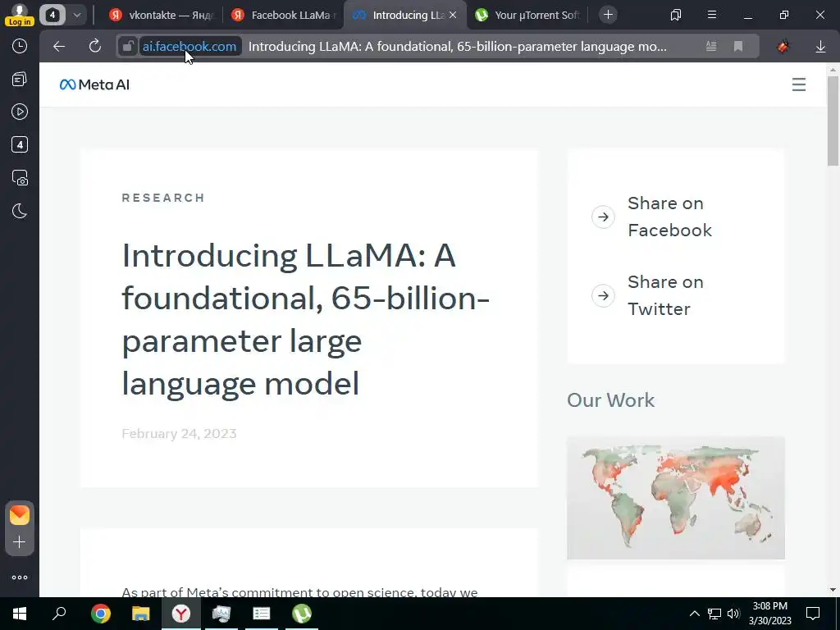Open the Windows Start menu
The image size is (840, 630).
pyautogui.click(x=20, y=614)
